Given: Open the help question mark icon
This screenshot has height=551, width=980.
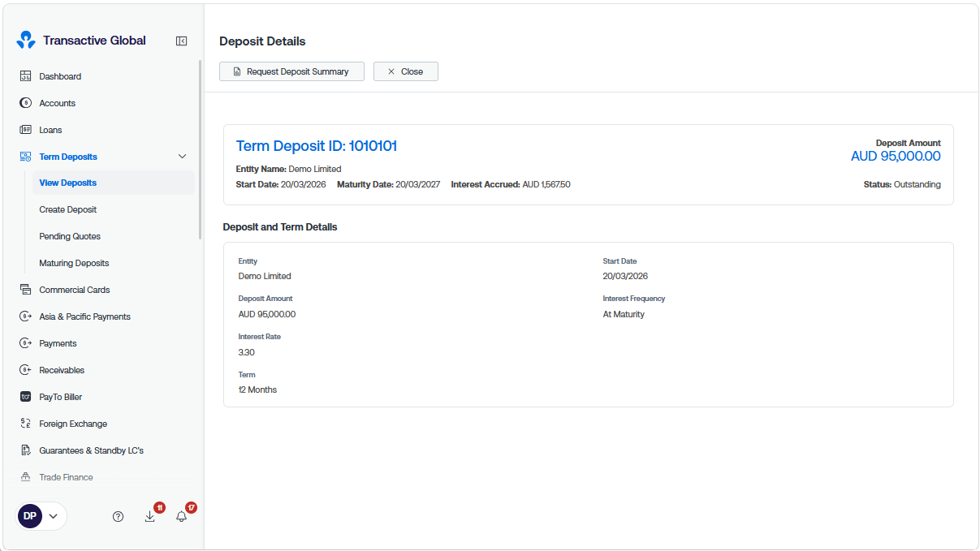Looking at the screenshot, I should 118,516.
